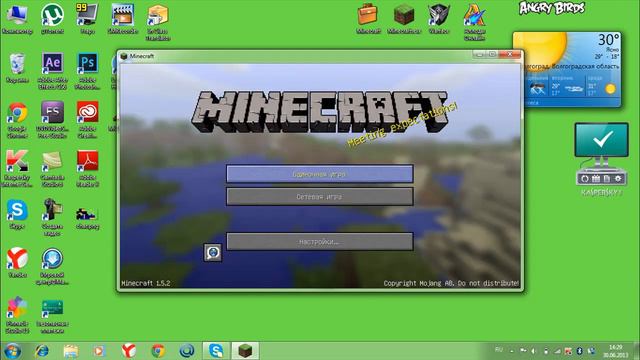Open the yellow box desktop shortcut
Viewport: 640px width, 360px height.
[x=158, y=22]
